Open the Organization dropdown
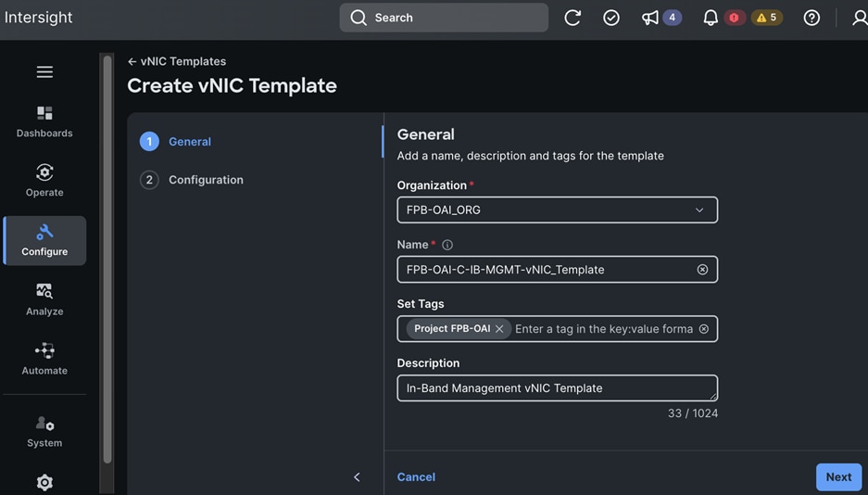 558,209
